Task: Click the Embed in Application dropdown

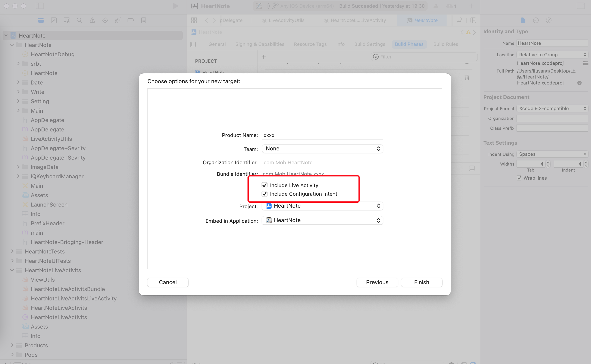Action: coord(322,220)
